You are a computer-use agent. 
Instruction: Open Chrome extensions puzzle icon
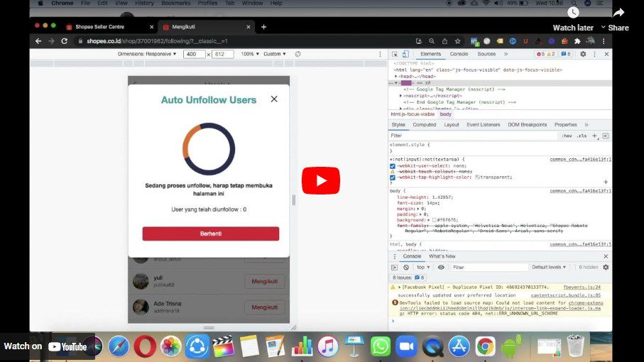pos(577,41)
